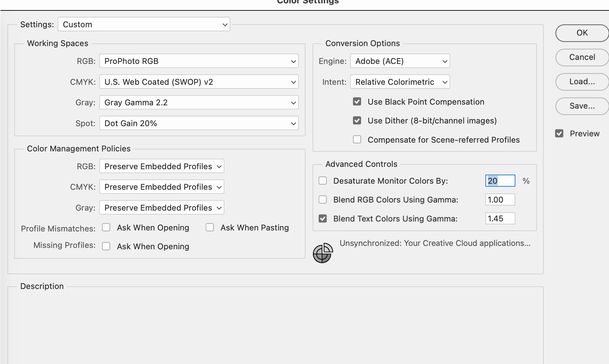609x364 pixels.
Task: Toggle the Preview checkbox
Action: [x=559, y=134]
